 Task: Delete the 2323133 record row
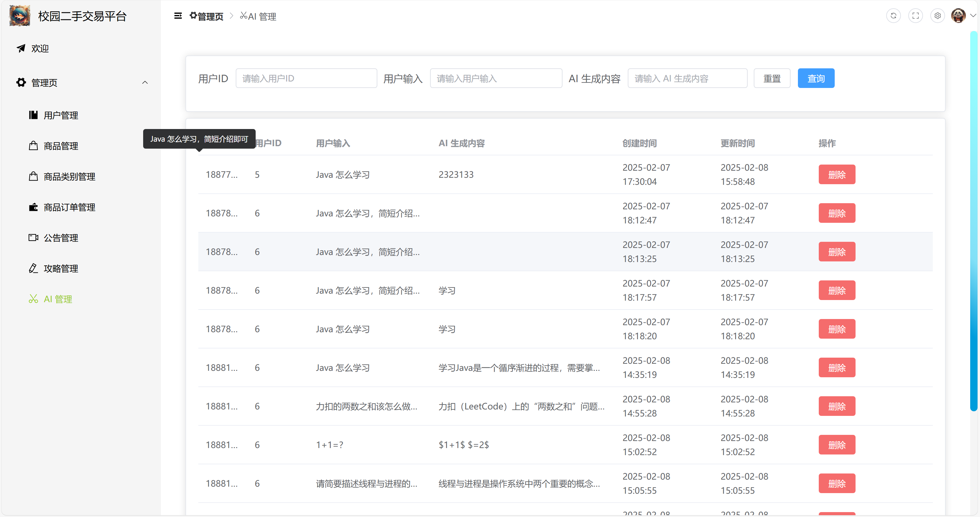click(837, 175)
